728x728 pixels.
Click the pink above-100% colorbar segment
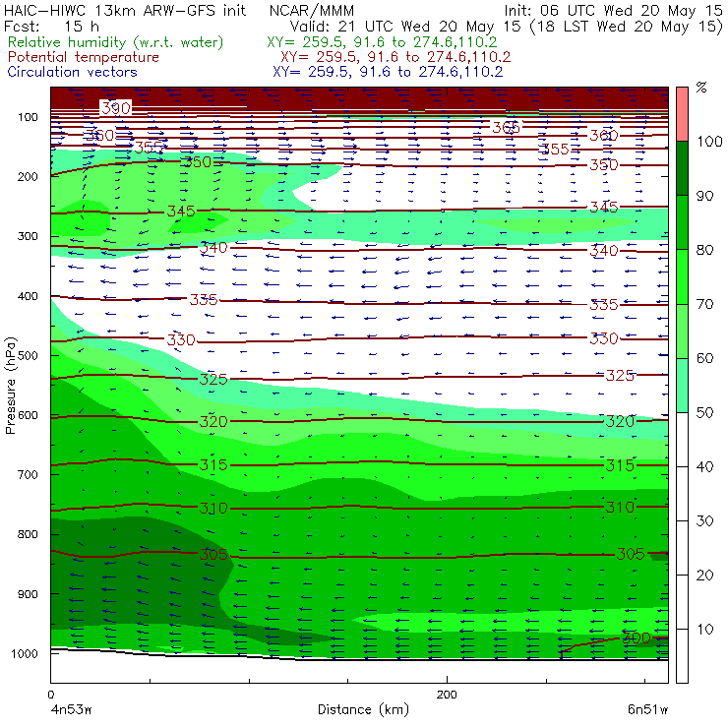tap(682, 114)
